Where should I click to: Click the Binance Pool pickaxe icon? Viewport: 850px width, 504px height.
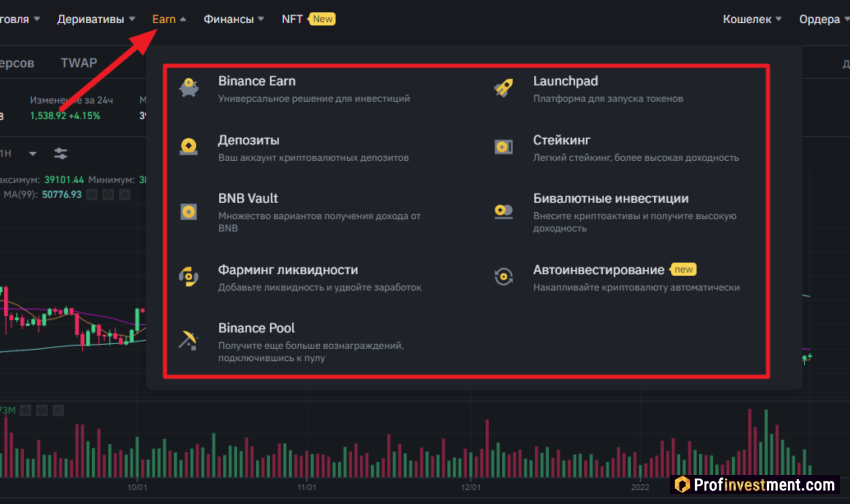[189, 340]
